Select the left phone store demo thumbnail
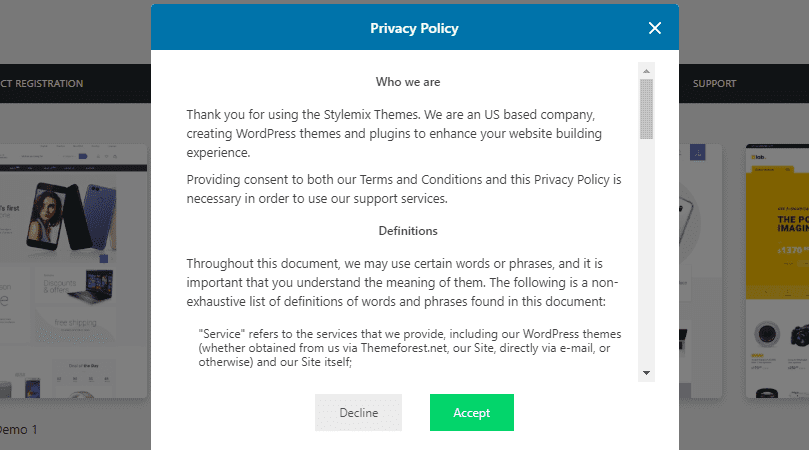This screenshot has height=450, width=809. [74, 270]
